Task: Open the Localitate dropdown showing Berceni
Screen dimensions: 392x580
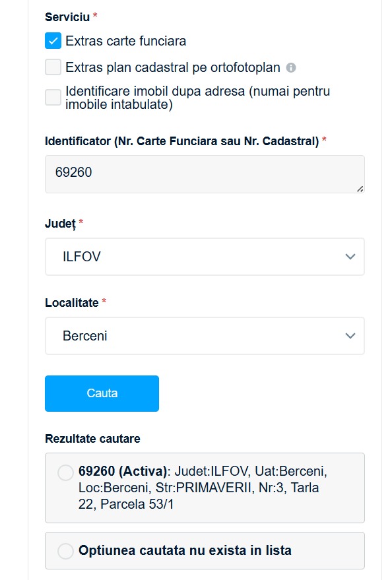Action: pos(204,336)
